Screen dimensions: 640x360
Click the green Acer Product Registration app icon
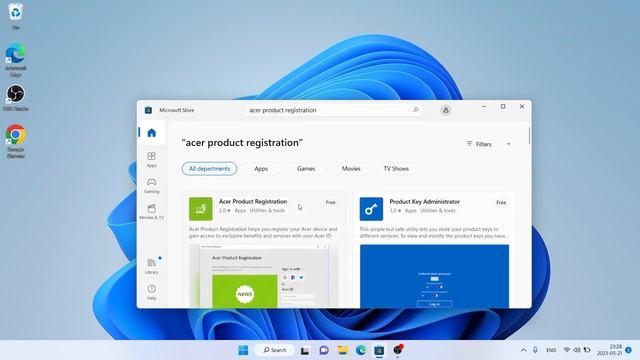[200, 209]
